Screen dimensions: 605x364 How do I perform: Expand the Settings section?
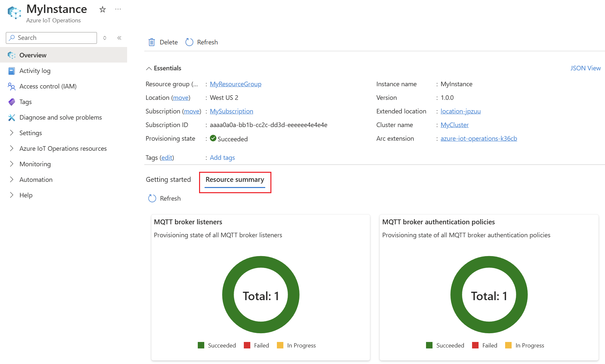[x=30, y=133]
